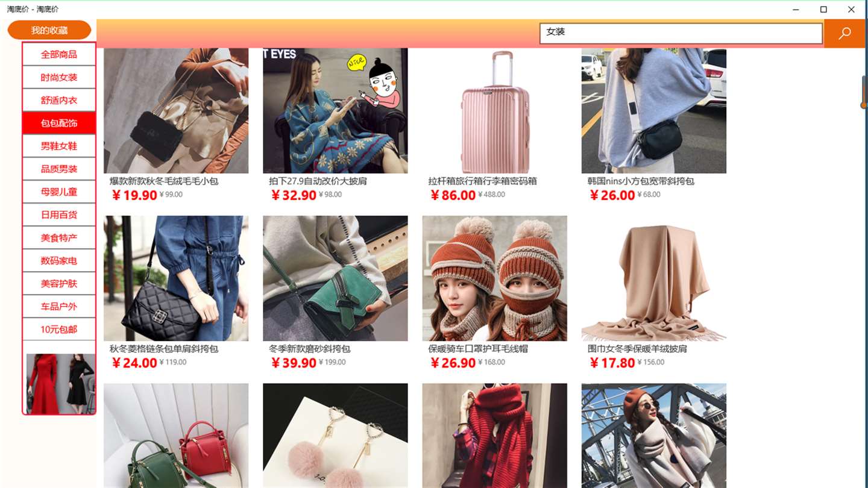
Task: Select 时尚女装 category
Action: 59,77
